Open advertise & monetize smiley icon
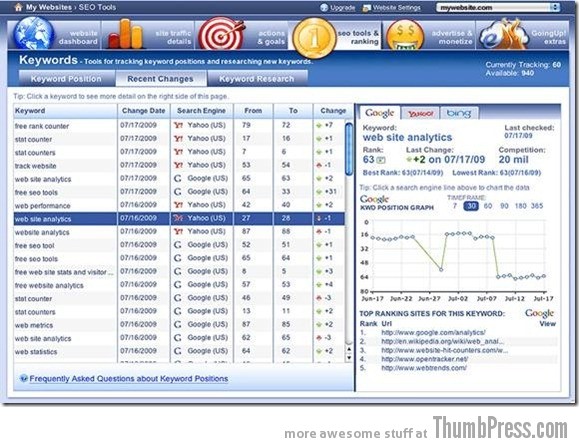Viewport: 579px width, 447px height. (405, 35)
